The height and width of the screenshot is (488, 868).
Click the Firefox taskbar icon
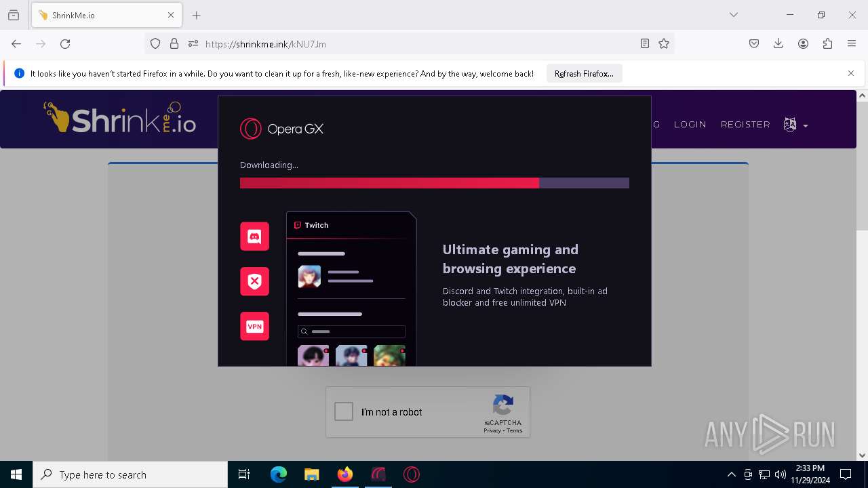pos(345,474)
